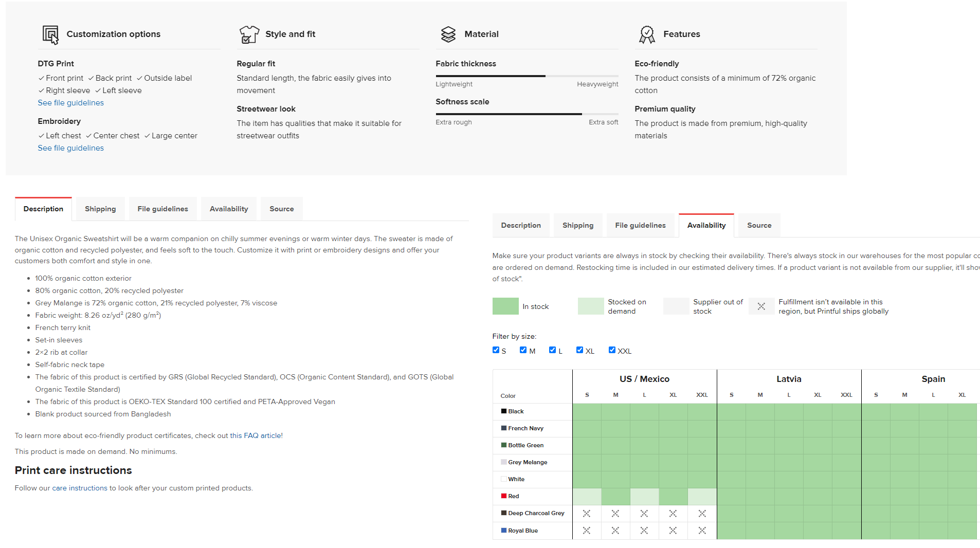Click the unavailable fulfillment legend X icon
Screen dimensions: 980x548
(x=761, y=306)
